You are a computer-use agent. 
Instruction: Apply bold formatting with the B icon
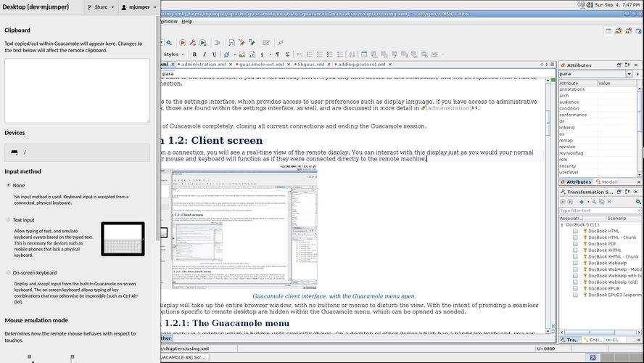[194, 54]
